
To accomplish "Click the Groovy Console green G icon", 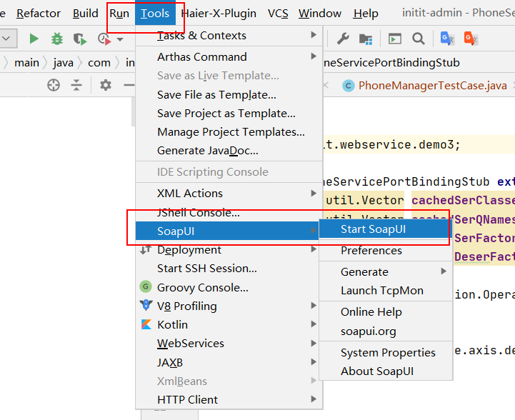I will 146,286.
